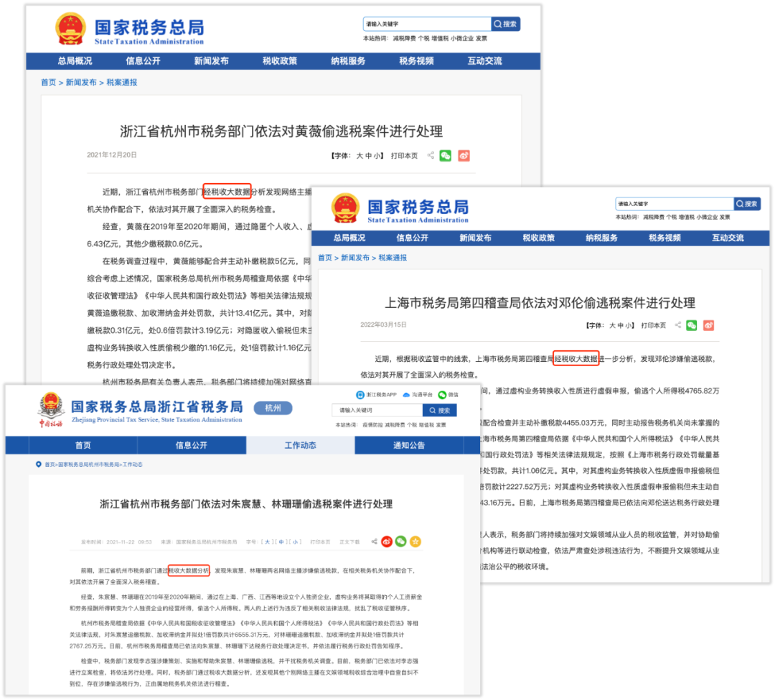Open 纳税服务 tab in the 邓伦 article window

[x=601, y=238]
